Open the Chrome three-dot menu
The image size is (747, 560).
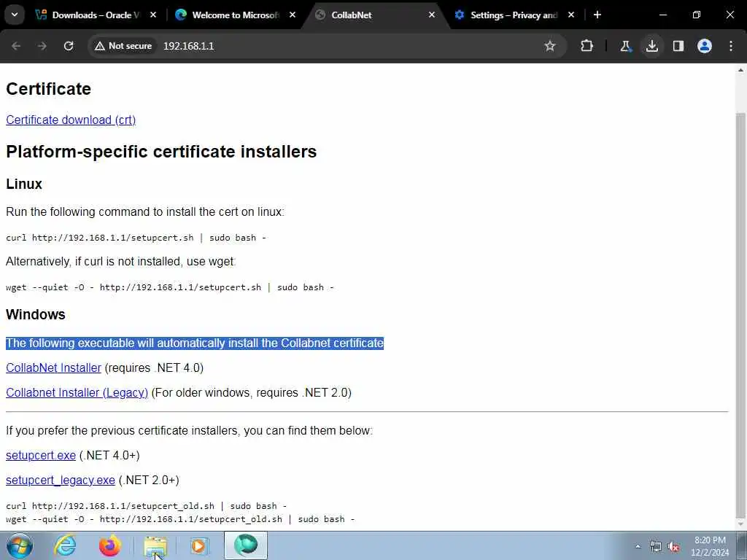[x=731, y=46]
